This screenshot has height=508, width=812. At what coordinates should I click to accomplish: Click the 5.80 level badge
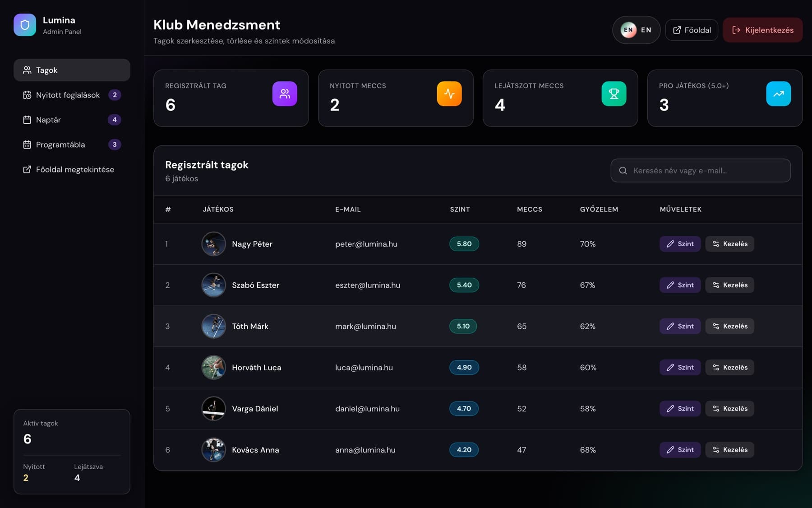464,244
